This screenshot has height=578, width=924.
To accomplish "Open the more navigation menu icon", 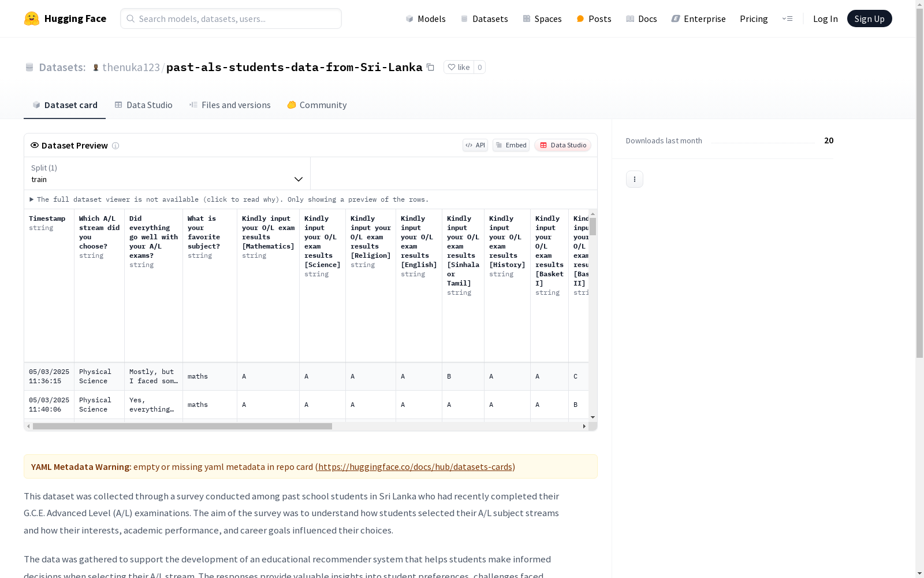I will [x=787, y=18].
